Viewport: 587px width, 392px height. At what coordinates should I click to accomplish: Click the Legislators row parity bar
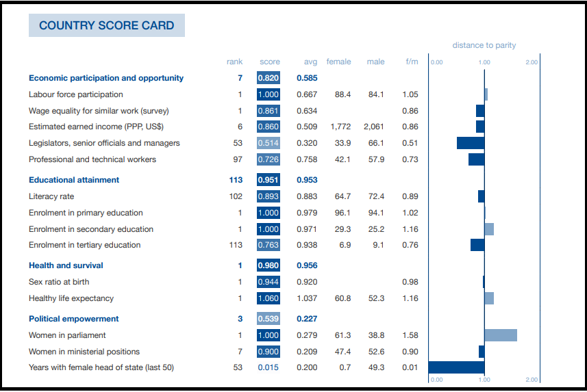point(471,143)
